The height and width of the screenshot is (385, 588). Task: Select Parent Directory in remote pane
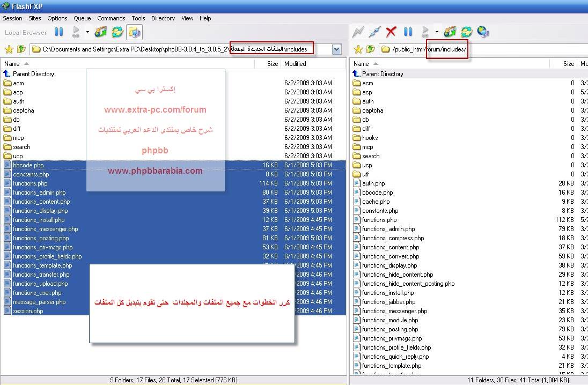[382, 74]
